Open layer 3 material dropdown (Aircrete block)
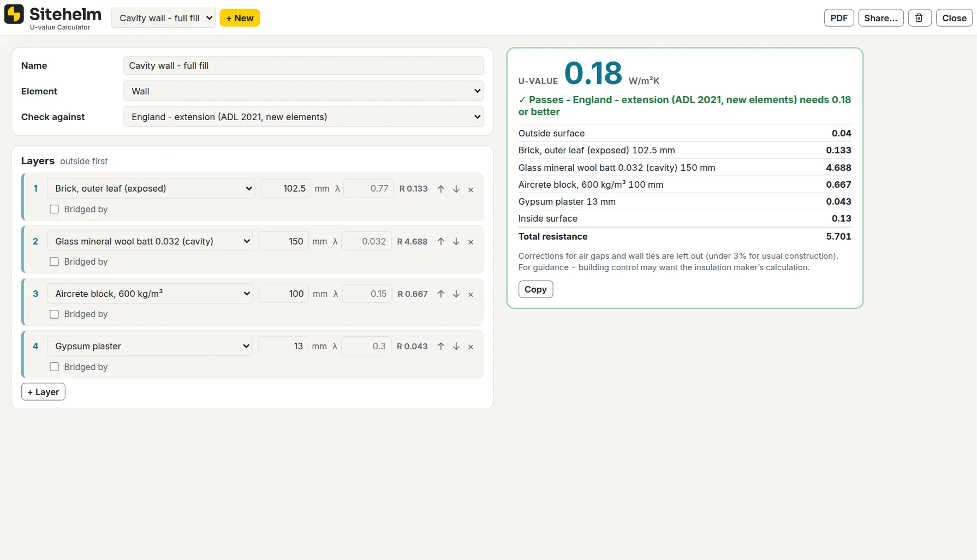The image size is (977, 560). (150, 294)
